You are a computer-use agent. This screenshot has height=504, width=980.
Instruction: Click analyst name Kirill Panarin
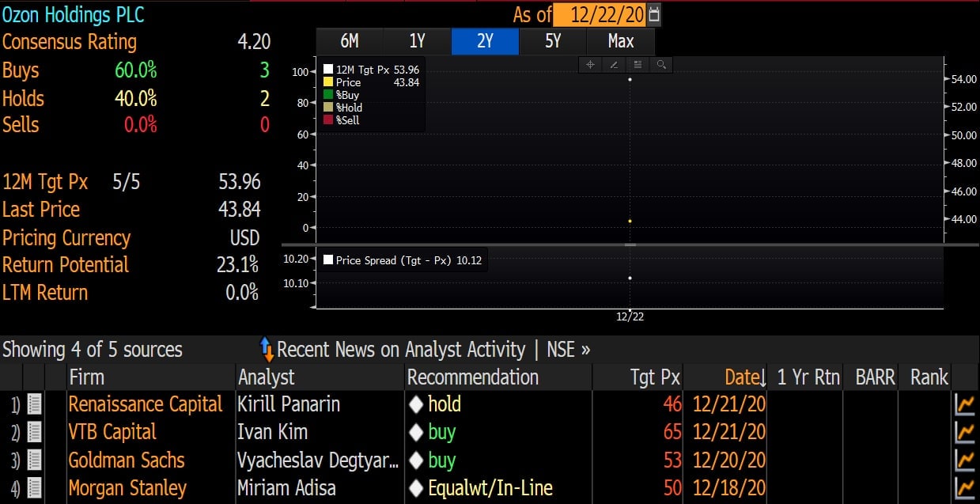[x=289, y=404]
